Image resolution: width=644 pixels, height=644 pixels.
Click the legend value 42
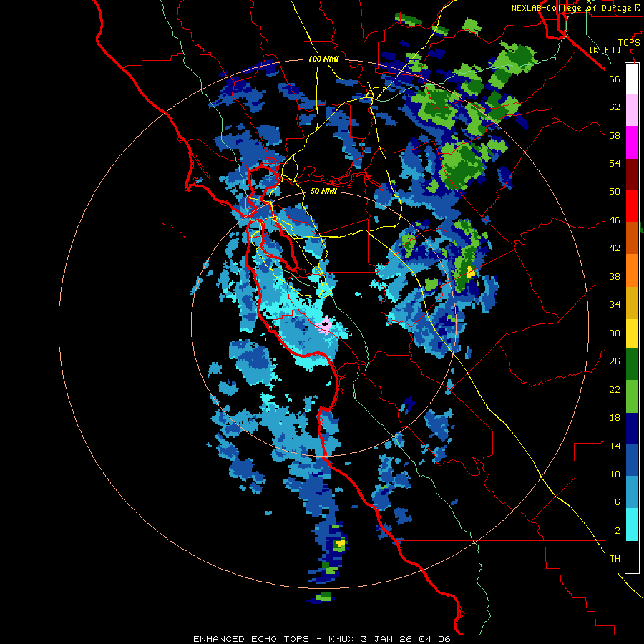pyautogui.click(x=615, y=248)
